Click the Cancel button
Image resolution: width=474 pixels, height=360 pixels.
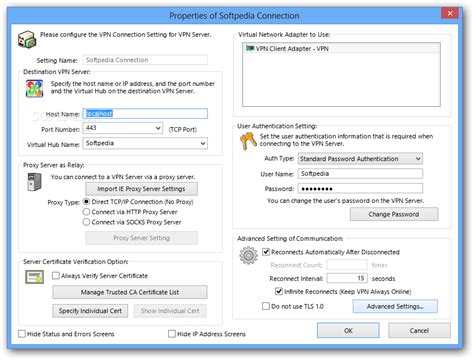[419, 330]
